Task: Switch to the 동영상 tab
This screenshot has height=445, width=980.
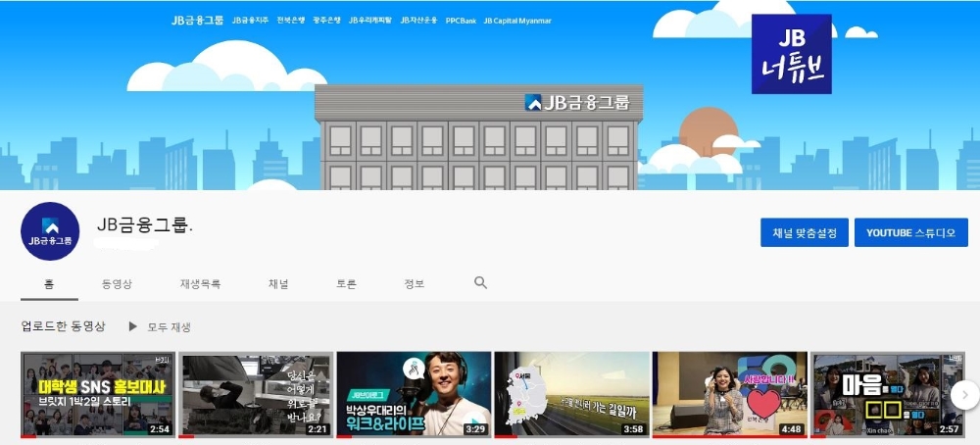Action: point(117,283)
